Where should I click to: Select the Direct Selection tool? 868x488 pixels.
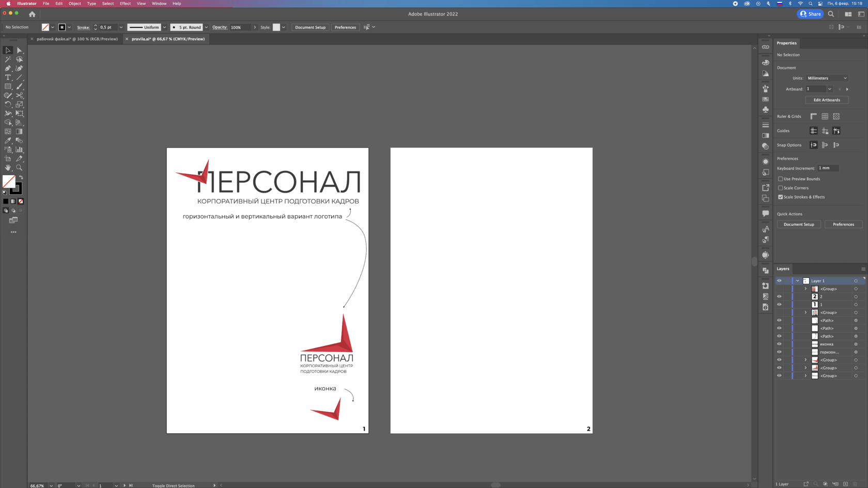point(19,50)
